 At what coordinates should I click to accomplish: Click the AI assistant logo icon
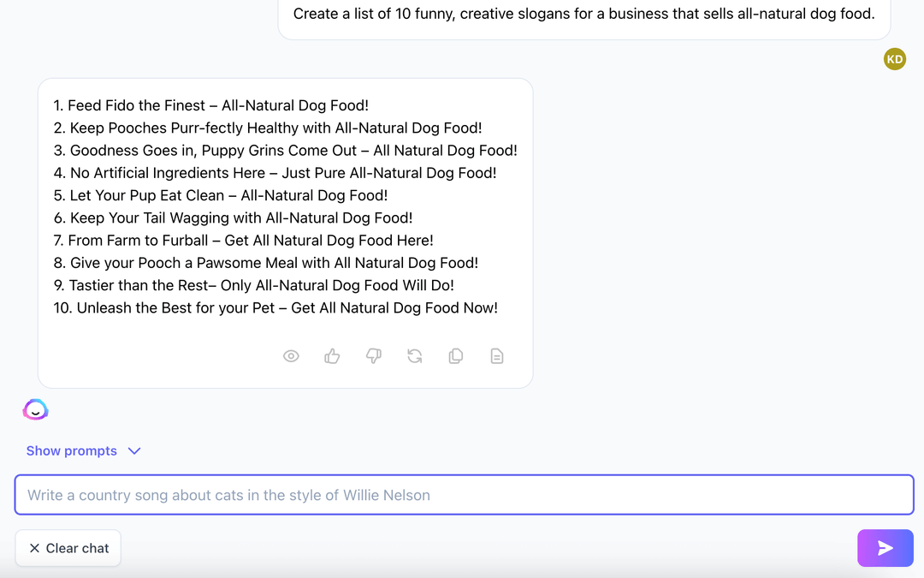click(35, 409)
